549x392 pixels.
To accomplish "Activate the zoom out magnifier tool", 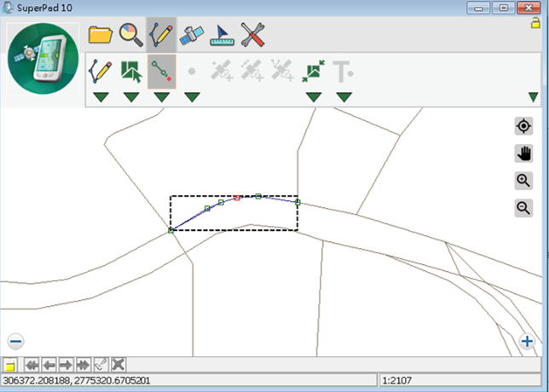I will pos(523,208).
